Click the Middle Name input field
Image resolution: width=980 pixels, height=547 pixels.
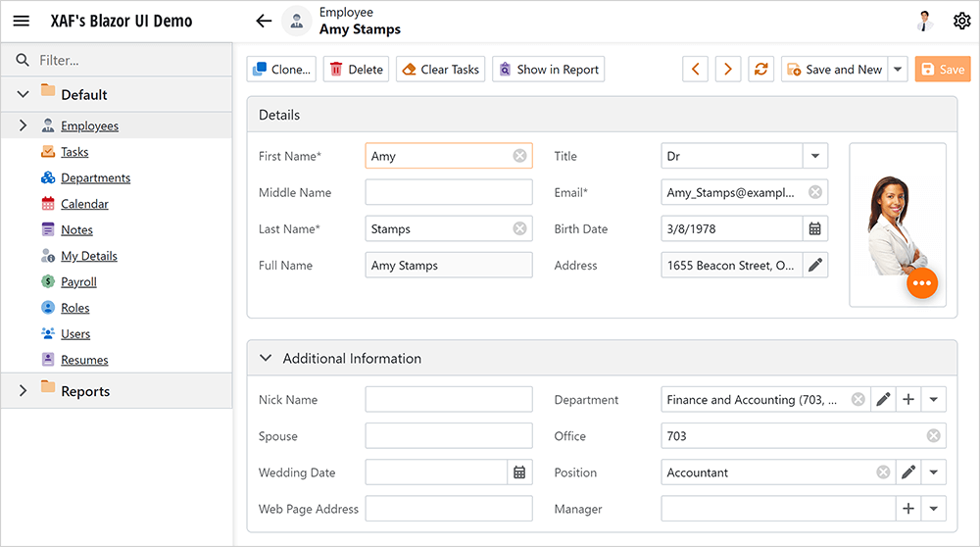[448, 193]
